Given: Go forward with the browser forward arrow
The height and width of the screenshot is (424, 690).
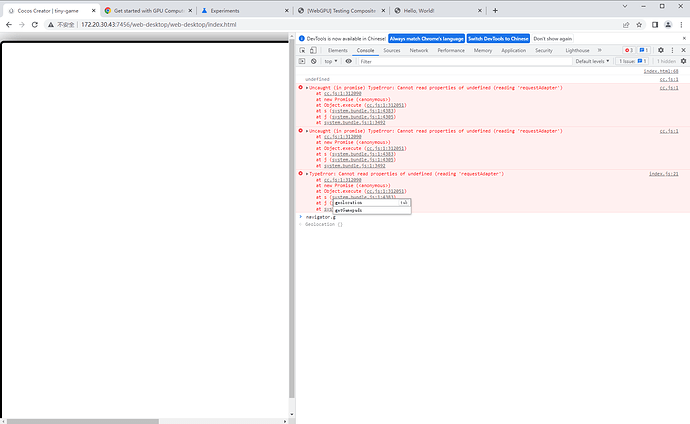Looking at the screenshot, I should tap(22, 25).
